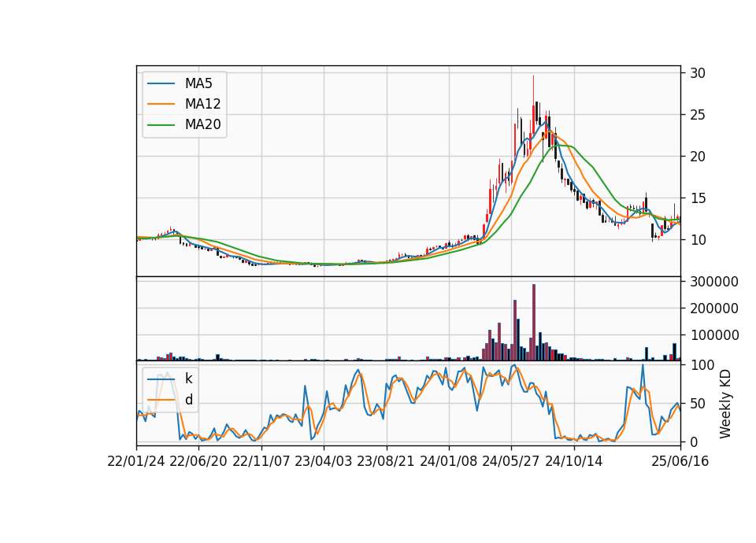Click the 24/01/08 date tick label
The height and width of the screenshot is (543, 756).
tap(449, 461)
